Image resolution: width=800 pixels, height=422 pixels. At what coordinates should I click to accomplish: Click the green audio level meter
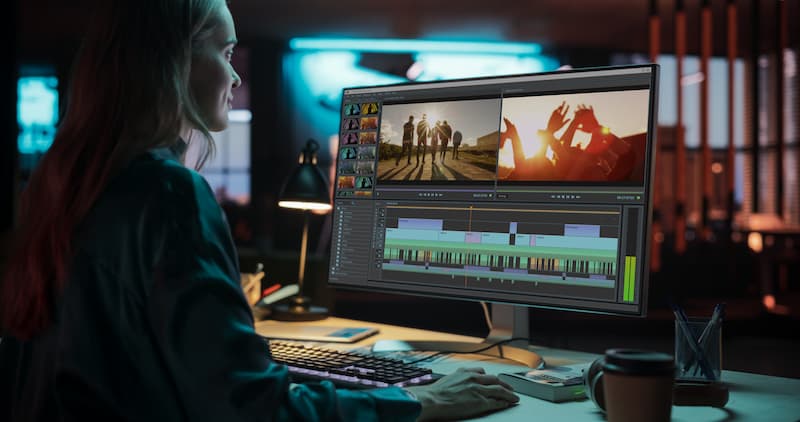click(629, 277)
